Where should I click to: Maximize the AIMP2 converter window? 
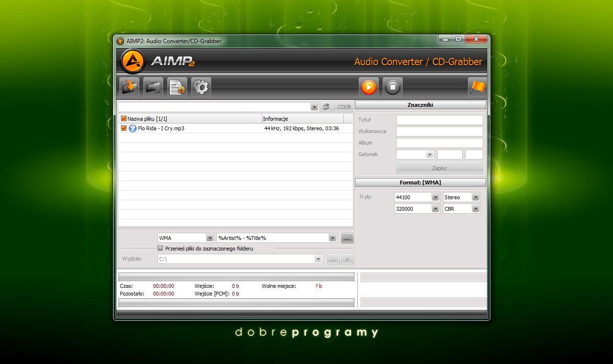[458, 39]
